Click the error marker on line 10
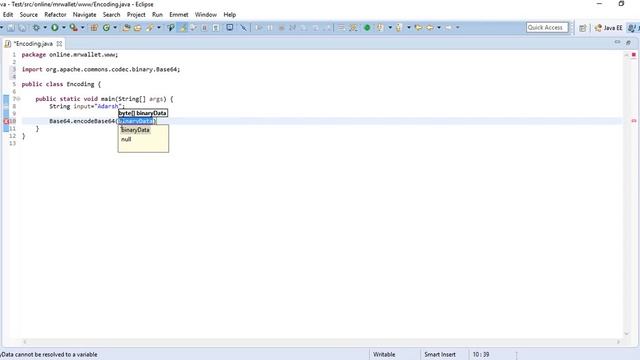The width and height of the screenshot is (640, 360). [6, 121]
